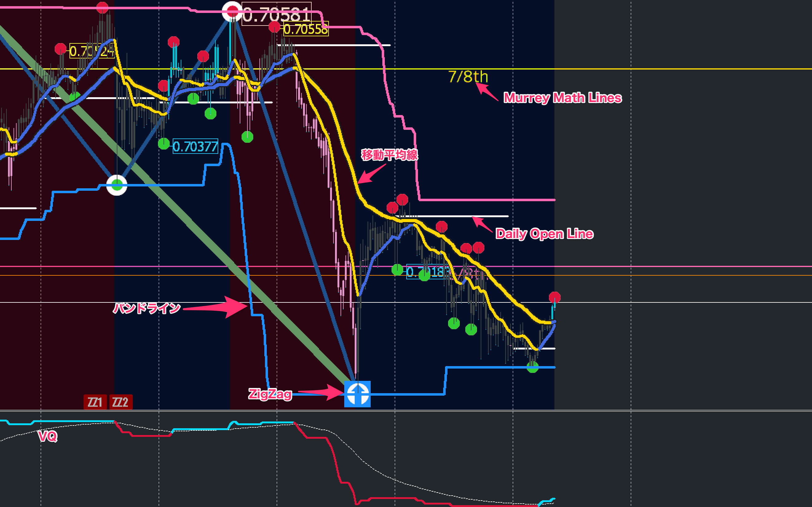Viewport: 812px width, 507px height.
Task: Select the red dot above the latest candle
Action: click(554, 297)
